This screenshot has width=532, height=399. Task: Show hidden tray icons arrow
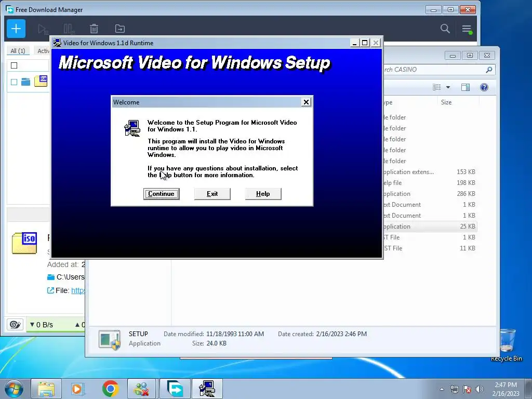pyautogui.click(x=442, y=389)
